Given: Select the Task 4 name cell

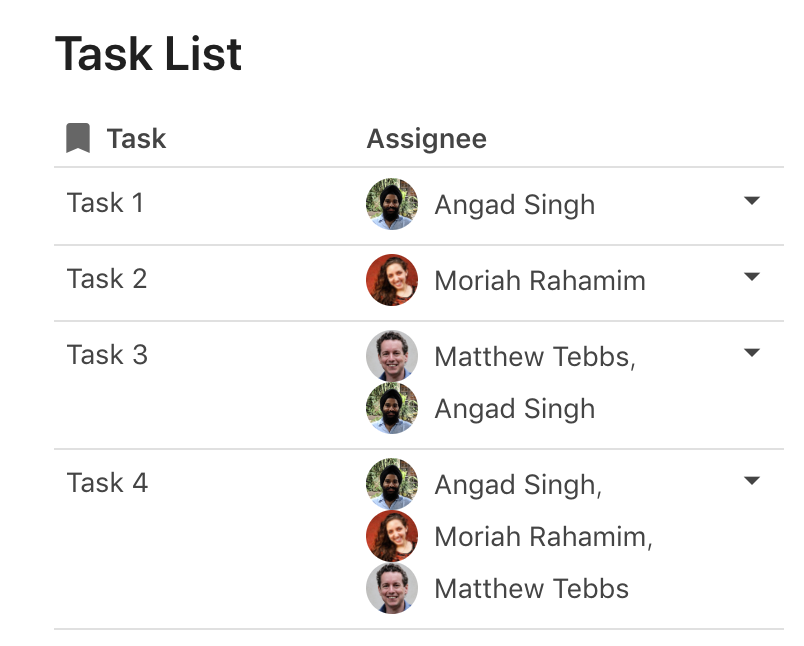Looking at the screenshot, I should pyautogui.click(x=107, y=483).
